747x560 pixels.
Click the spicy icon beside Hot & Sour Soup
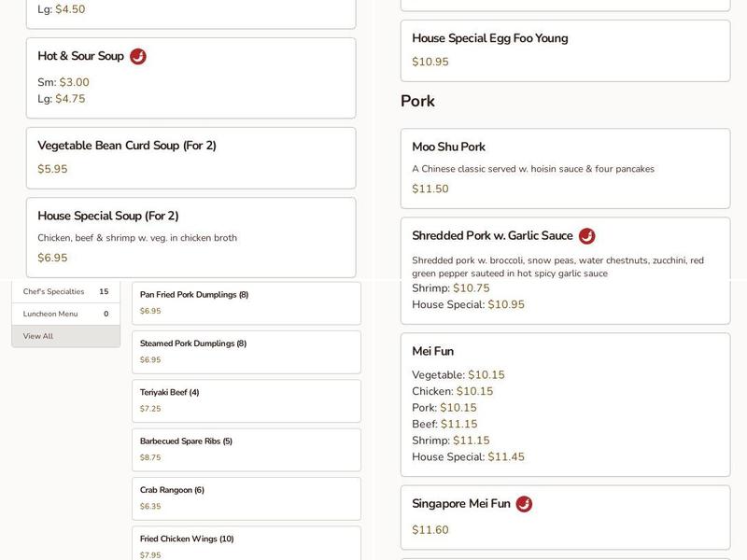(x=138, y=57)
